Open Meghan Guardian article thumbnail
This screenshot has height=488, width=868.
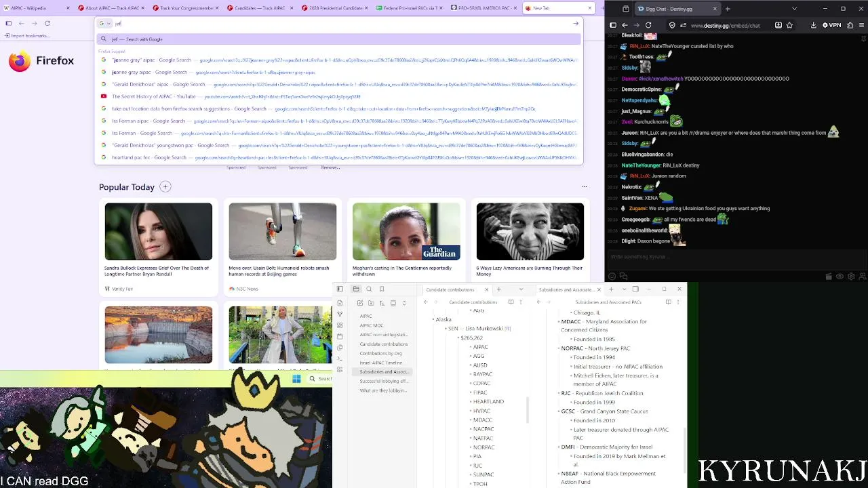tap(406, 231)
